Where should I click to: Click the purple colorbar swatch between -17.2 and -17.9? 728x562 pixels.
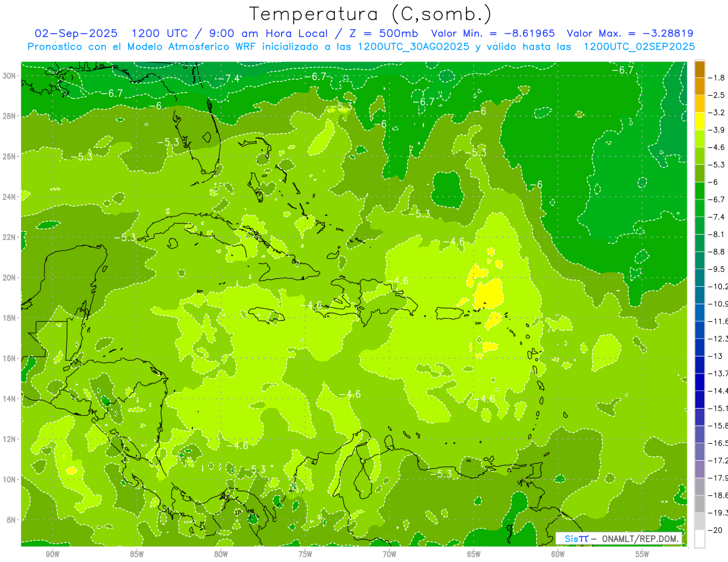(x=699, y=469)
